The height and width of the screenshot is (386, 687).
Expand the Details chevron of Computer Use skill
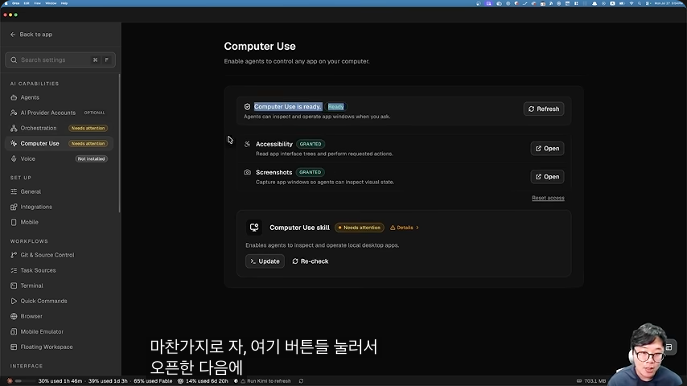(417, 227)
